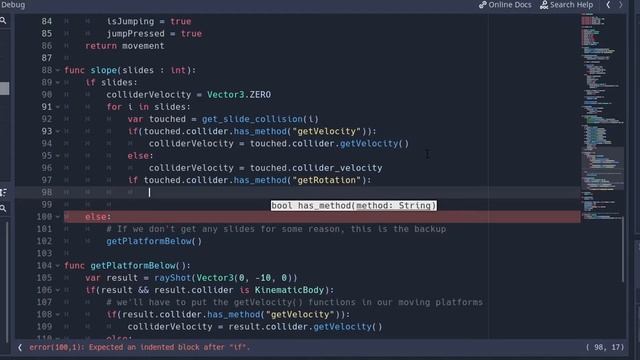
Task: Click line number 103 in gutter
Action: pos(44,253)
